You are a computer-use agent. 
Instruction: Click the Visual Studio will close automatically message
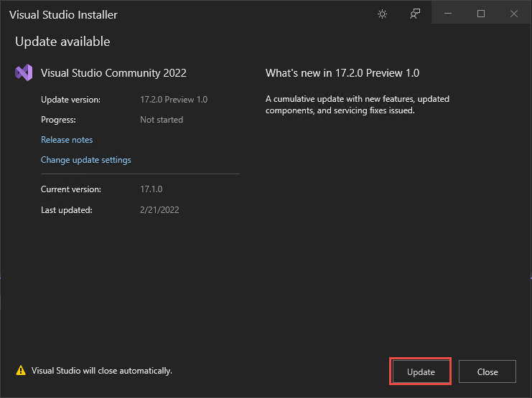point(102,371)
